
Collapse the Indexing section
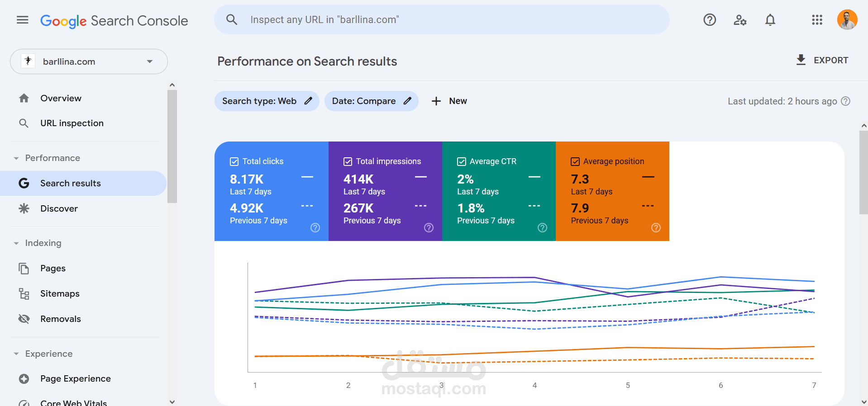[x=16, y=243]
